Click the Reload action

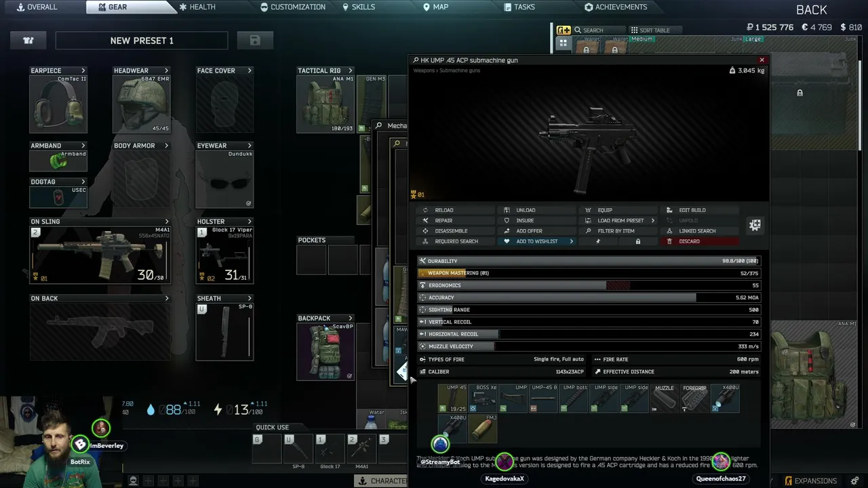pyautogui.click(x=455, y=210)
